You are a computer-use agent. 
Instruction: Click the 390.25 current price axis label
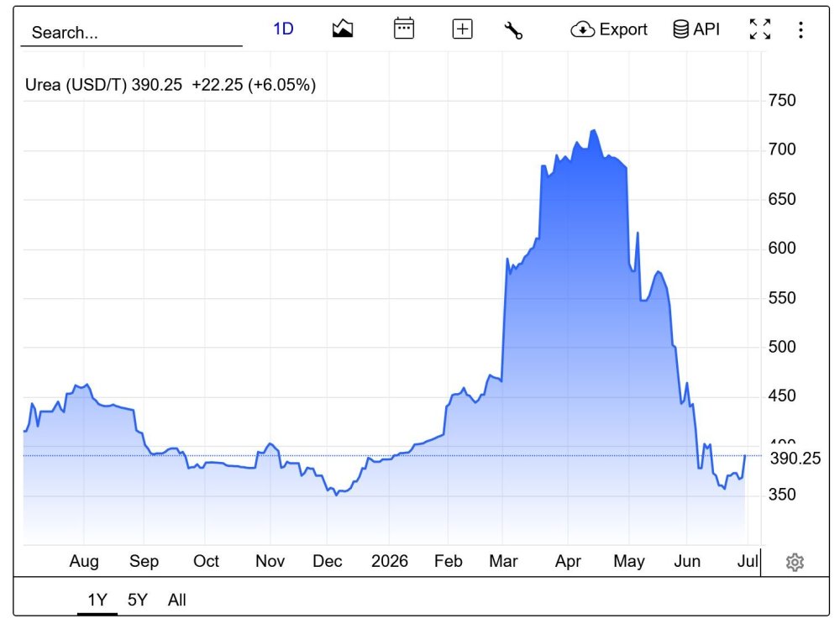[795, 458]
